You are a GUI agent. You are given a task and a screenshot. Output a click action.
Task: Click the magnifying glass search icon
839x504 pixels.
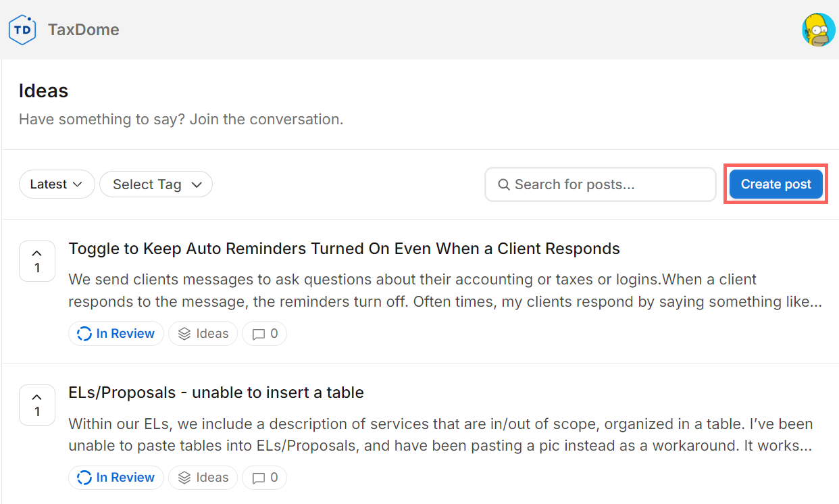point(503,184)
